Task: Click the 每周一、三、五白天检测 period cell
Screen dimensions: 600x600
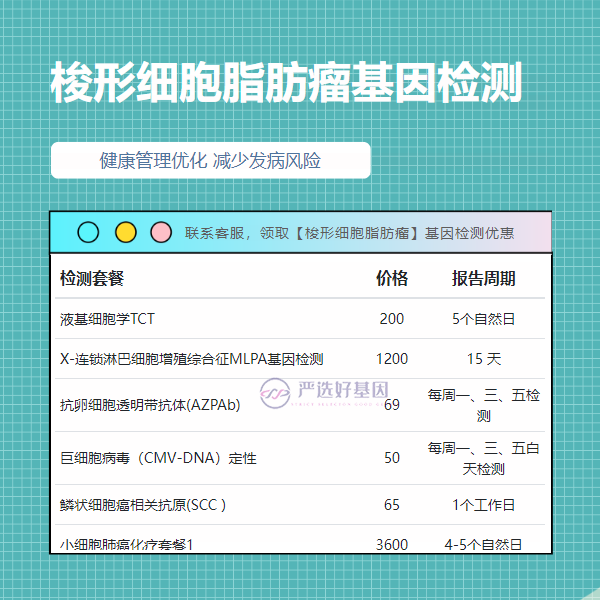Action: click(484, 458)
